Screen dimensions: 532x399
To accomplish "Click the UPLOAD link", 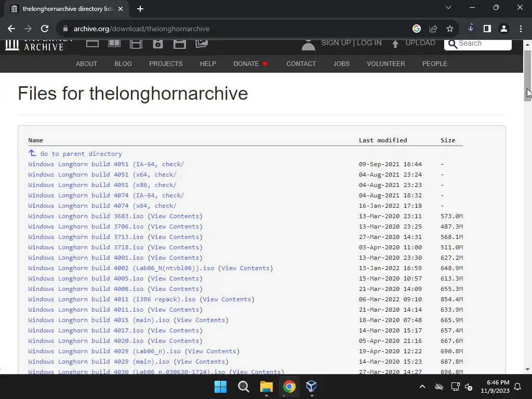I will pos(420,43).
